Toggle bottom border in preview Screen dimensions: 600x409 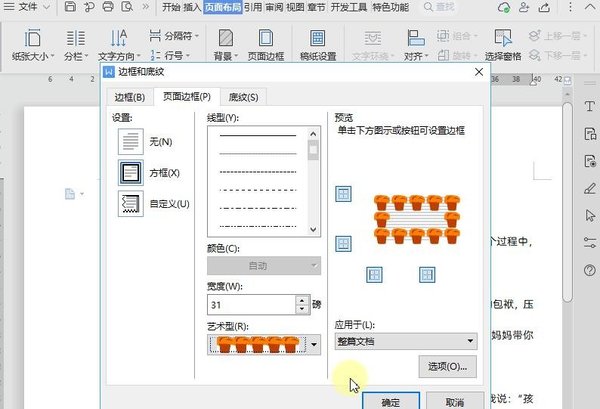(x=343, y=243)
